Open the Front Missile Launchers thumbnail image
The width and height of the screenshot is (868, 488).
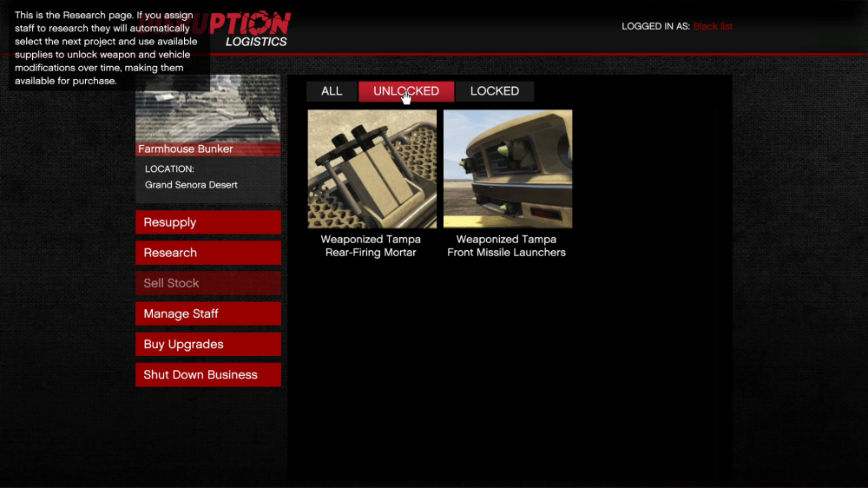(x=507, y=168)
